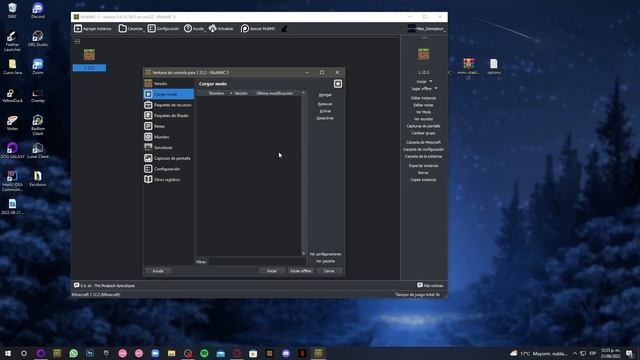Sort by Última modificación column
The height and width of the screenshot is (360, 640).
click(x=274, y=93)
